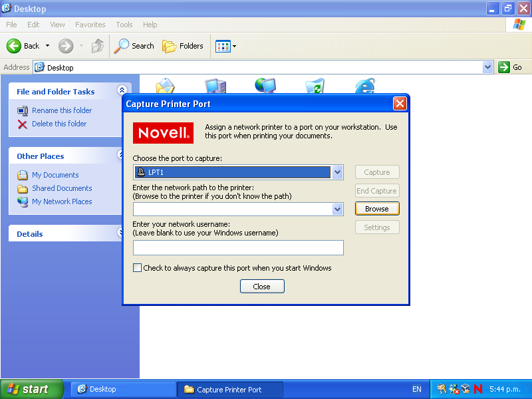532x399 pixels.
Task: Click the green Go arrow button
Action: coord(504,67)
